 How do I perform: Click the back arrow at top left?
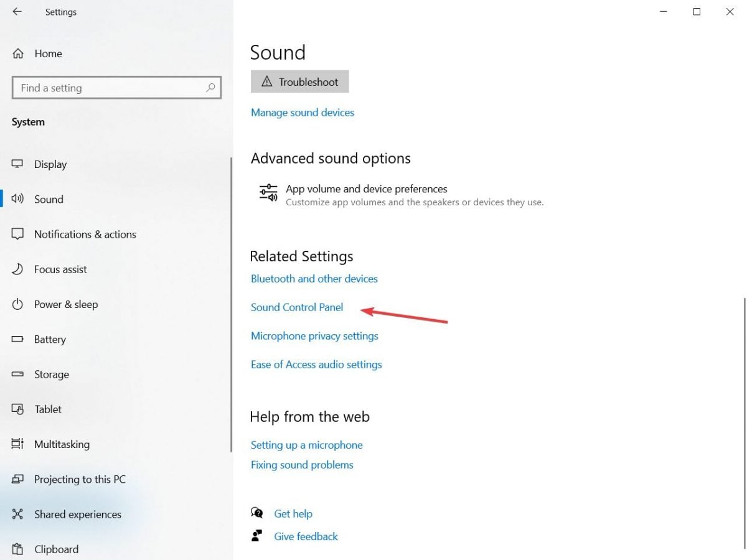tap(17, 12)
